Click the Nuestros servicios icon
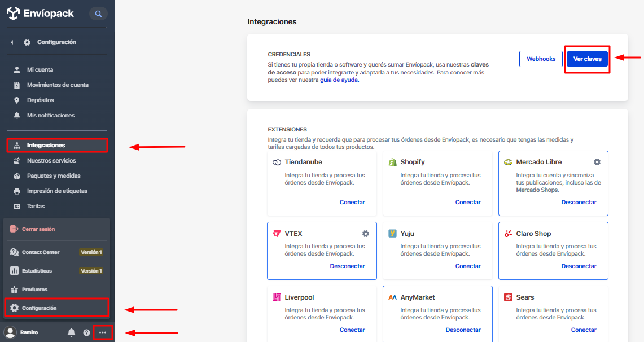 point(17,160)
